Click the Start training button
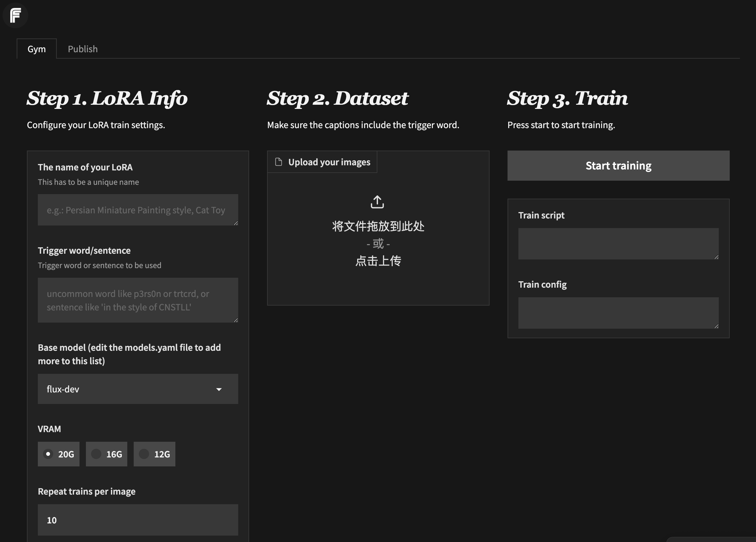This screenshot has height=542, width=756. (x=618, y=166)
